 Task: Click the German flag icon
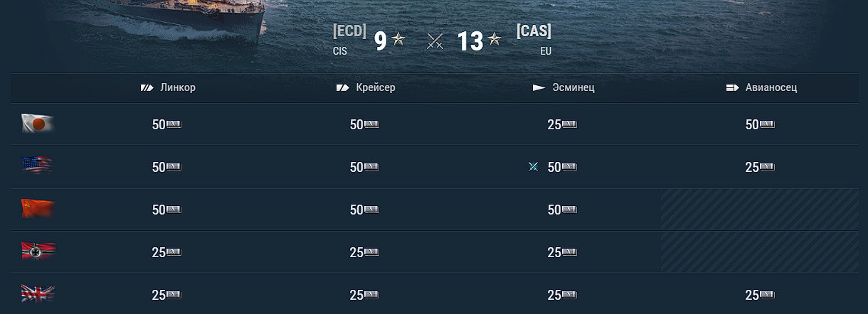click(38, 251)
